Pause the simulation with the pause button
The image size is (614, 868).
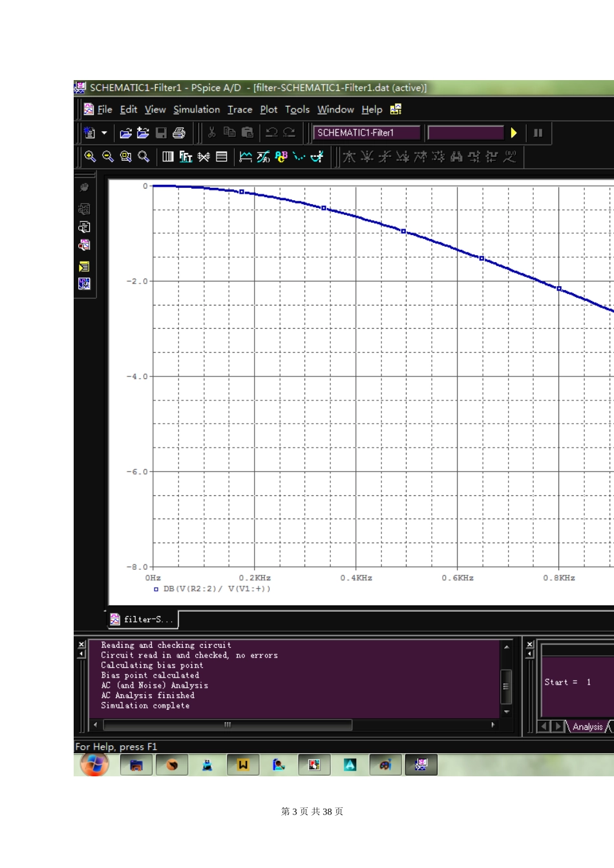tap(538, 133)
